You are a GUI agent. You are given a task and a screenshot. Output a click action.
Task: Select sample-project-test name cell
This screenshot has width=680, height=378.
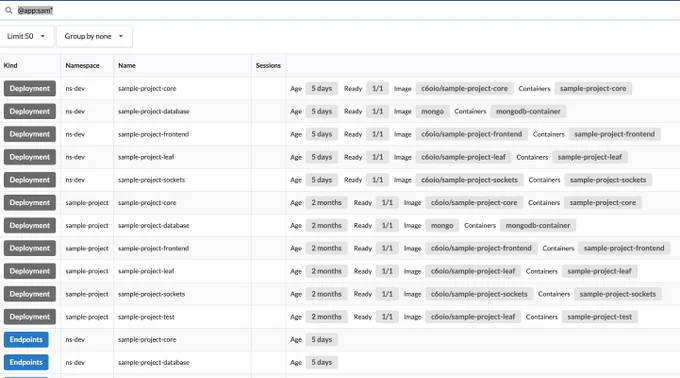click(x=146, y=317)
